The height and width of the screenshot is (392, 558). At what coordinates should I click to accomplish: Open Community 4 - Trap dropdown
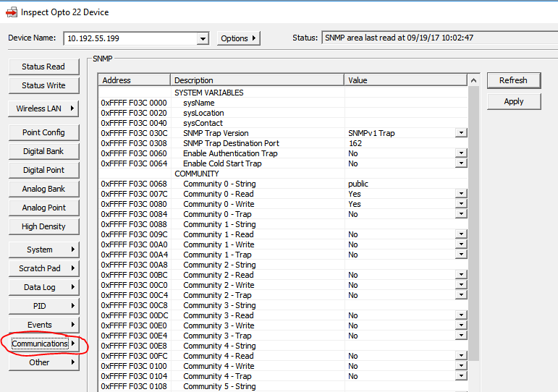pos(461,376)
